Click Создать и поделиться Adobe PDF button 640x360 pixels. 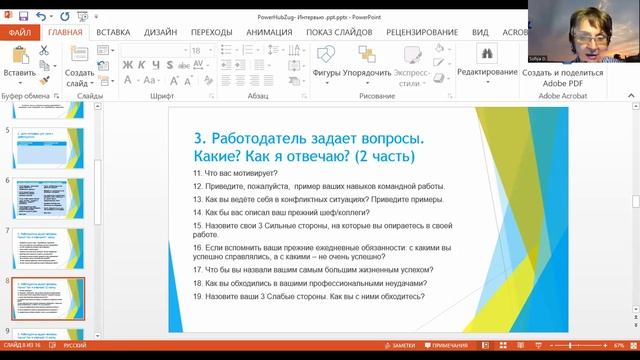click(562, 78)
